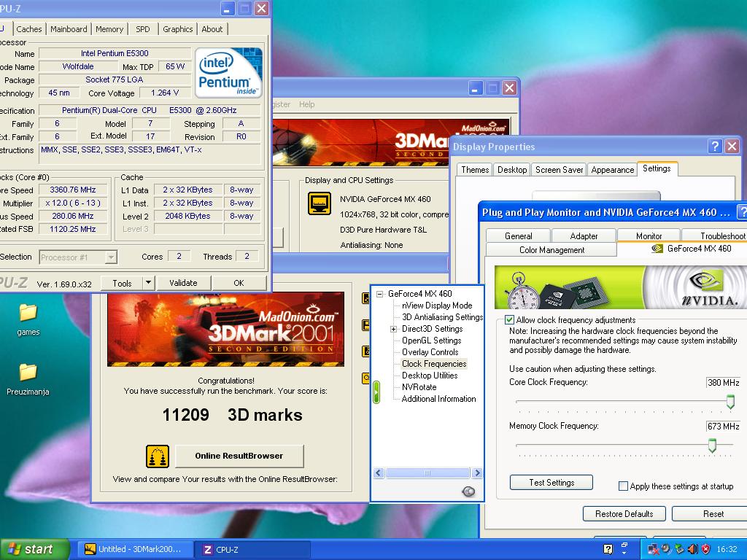Image resolution: width=747 pixels, height=560 pixels.
Task: Click the language bar restore icon
Action: (x=624, y=544)
